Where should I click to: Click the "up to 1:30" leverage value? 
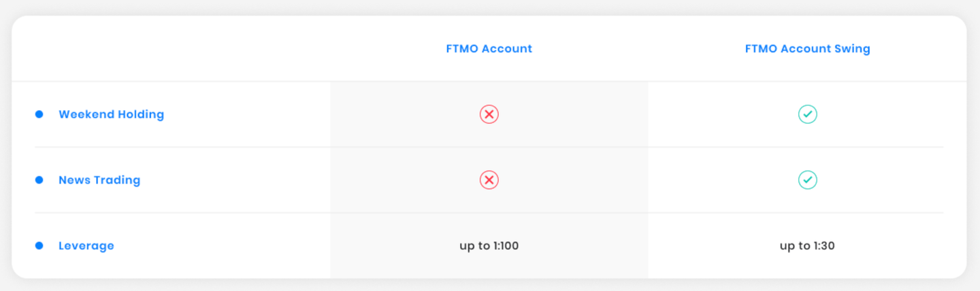point(807,245)
